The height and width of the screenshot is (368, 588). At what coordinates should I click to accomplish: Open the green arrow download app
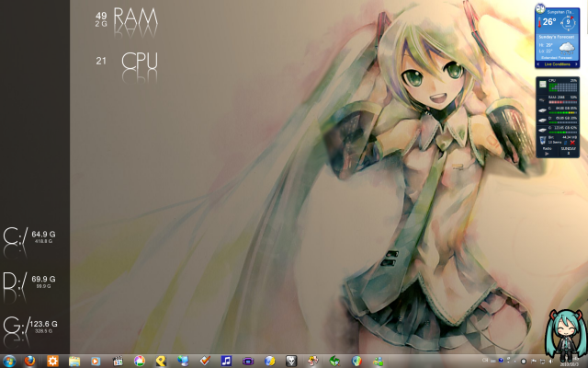(x=334, y=362)
